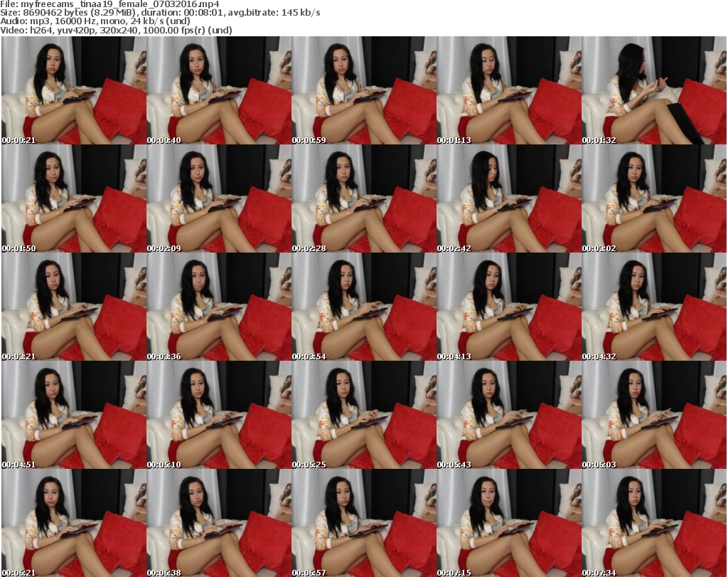Pick the thumbnail timestamped 00:03:36

219,307
